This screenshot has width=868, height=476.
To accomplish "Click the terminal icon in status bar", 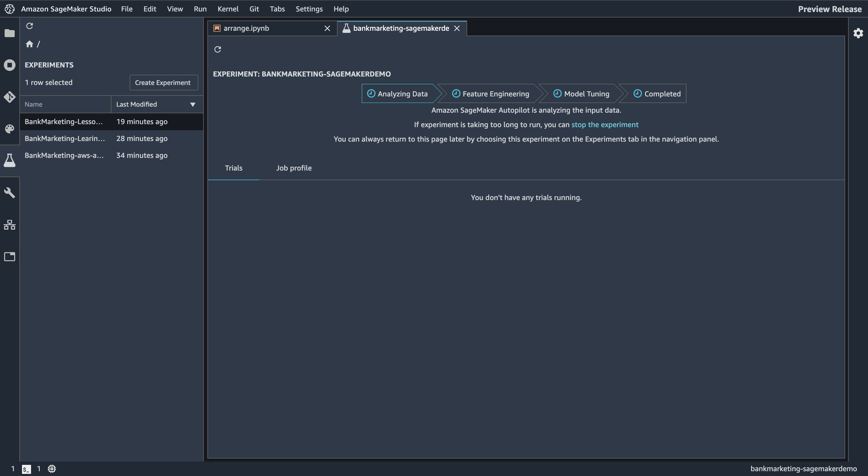I will click(x=26, y=469).
